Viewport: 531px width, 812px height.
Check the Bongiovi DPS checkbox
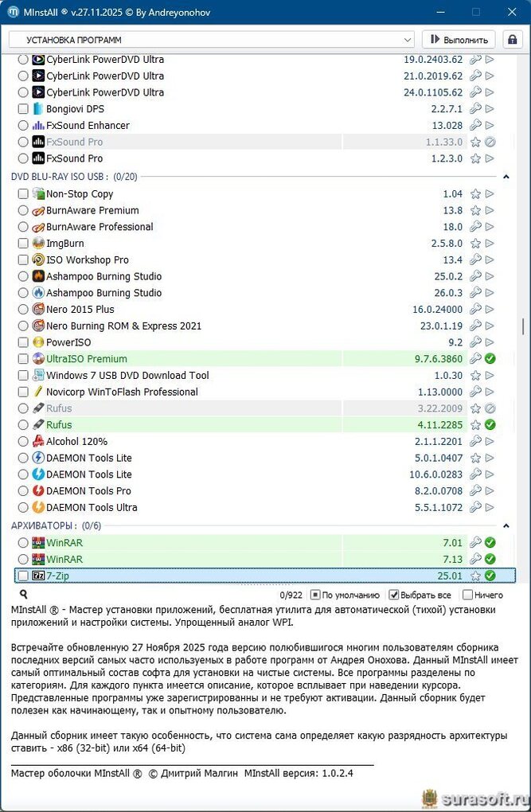click(x=23, y=109)
